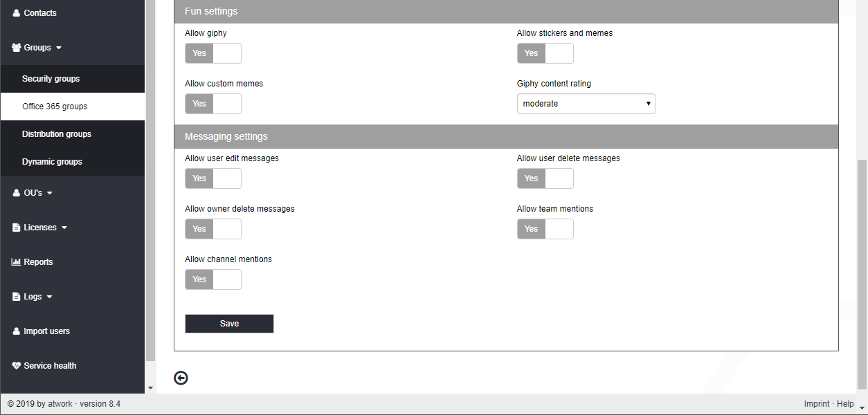The height and width of the screenshot is (415, 868).
Task: Expand the OU's menu caret
Action: 50,194
